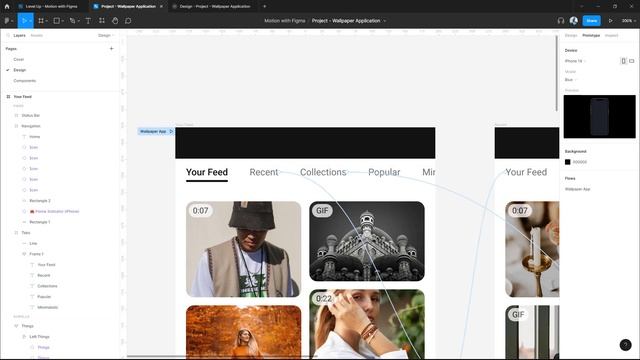Open the Prototype tab in right panel
The height and width of the screenshot is (360, 640).
pyautogui.click(x=591, y=36)
